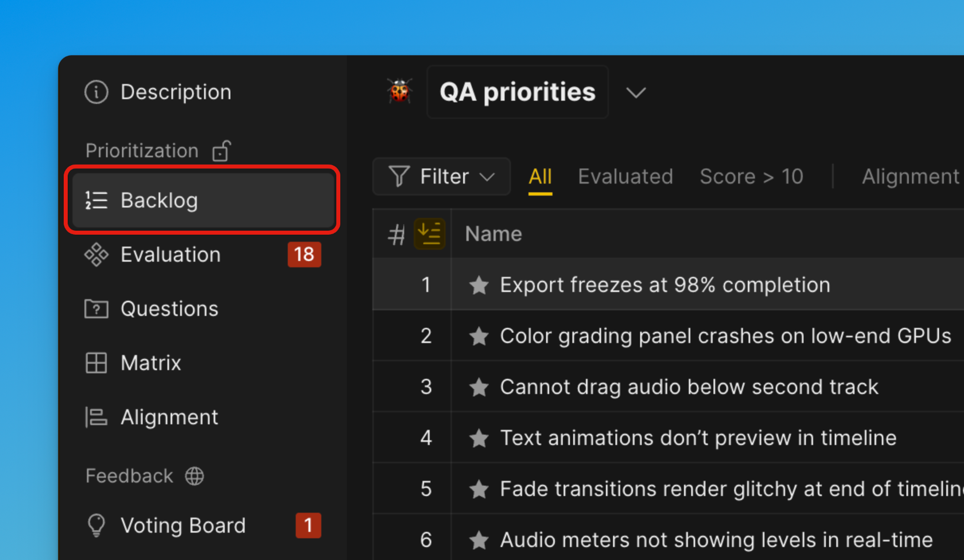Click the Evaluation badge showing 18

click(x=304, y=254)
